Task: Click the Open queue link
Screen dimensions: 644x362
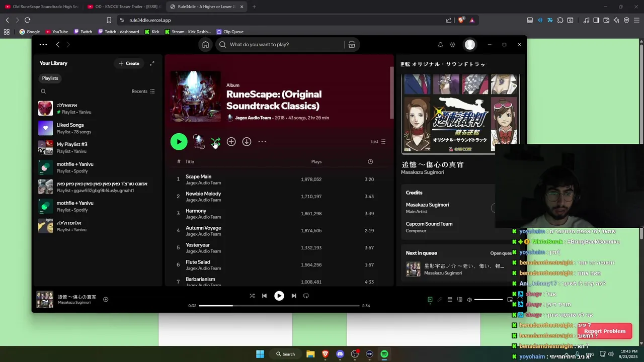Action: [x=501, y=253]
